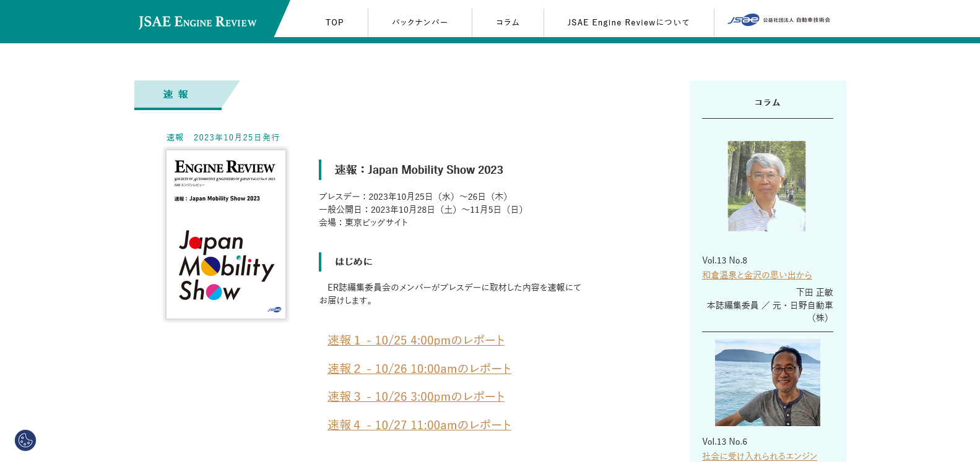Screen dimensions: 980x462
Task: Click the JSAE society logo in header
Action: click(x=778, y=20)
